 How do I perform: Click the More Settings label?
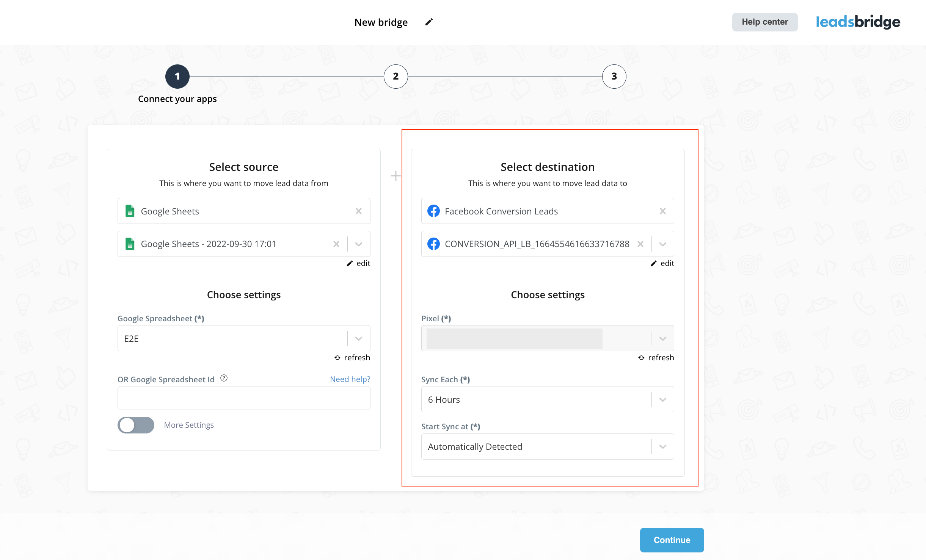pyautogui.click(x=189, y=425)
